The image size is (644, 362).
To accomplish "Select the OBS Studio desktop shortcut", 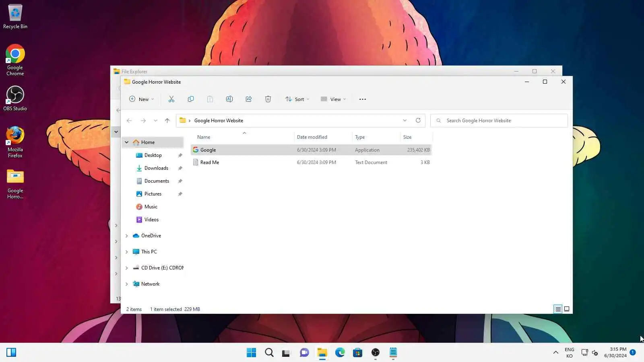I will tap(15, 99).
